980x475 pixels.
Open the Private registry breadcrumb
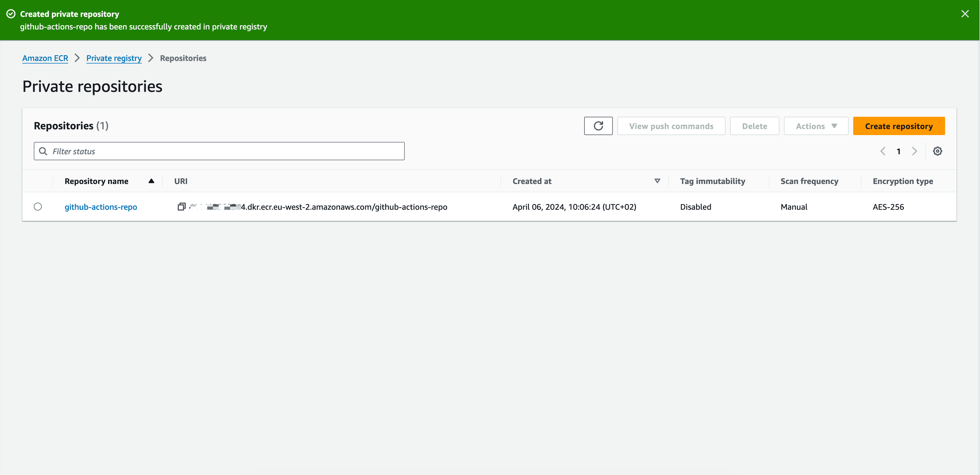(x=114, y=58)
